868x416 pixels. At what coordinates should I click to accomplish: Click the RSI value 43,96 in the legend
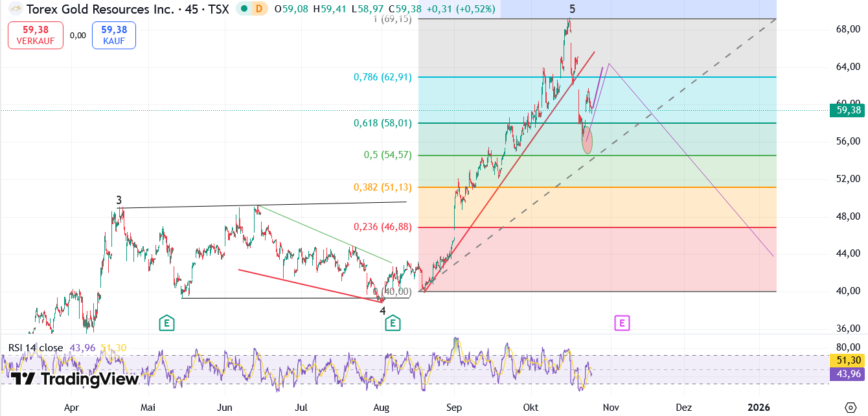click(82, 348)
